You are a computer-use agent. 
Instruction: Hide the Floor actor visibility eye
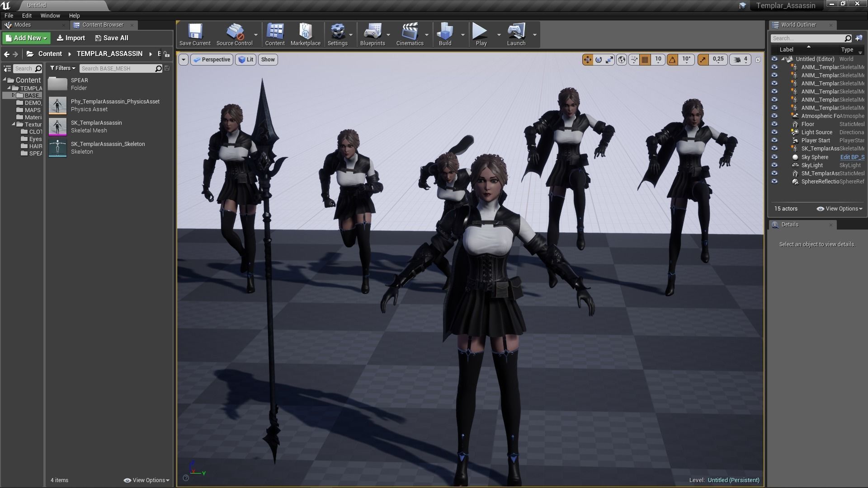click(774, 124)
